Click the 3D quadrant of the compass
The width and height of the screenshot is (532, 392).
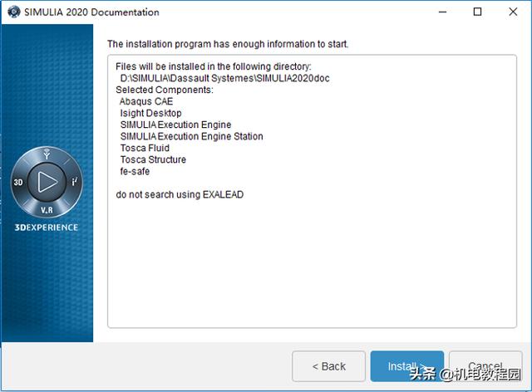18,183
